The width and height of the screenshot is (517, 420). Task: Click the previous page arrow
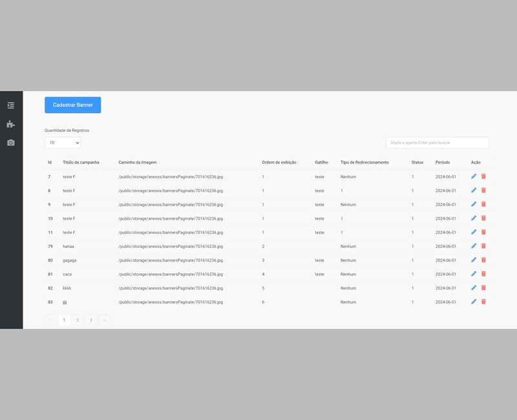click(x=51, y=320)
